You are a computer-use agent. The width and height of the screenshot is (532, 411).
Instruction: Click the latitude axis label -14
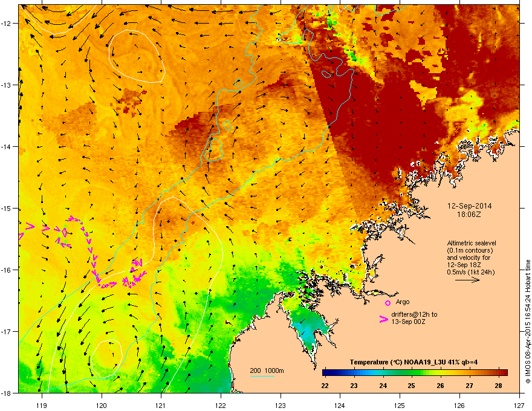[x=6, y=147]
